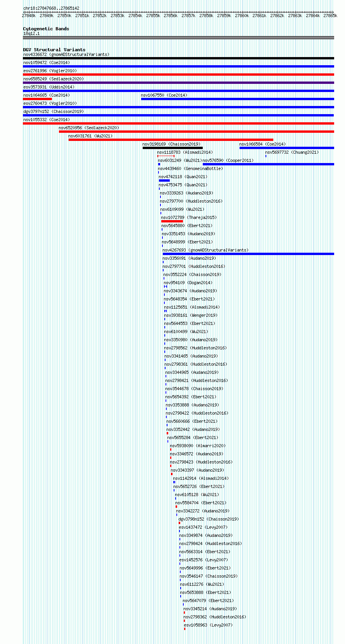This screenshot has height=644, width=345.
Task: Click the DGV Structural Variants track title
Action: coord(54,50)
